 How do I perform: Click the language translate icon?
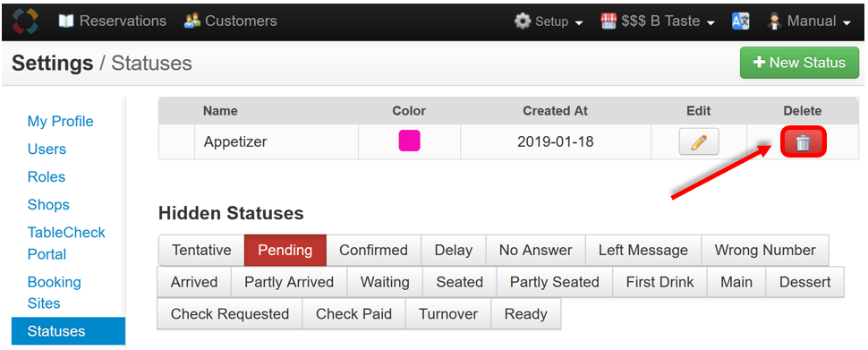pos(741,21)
